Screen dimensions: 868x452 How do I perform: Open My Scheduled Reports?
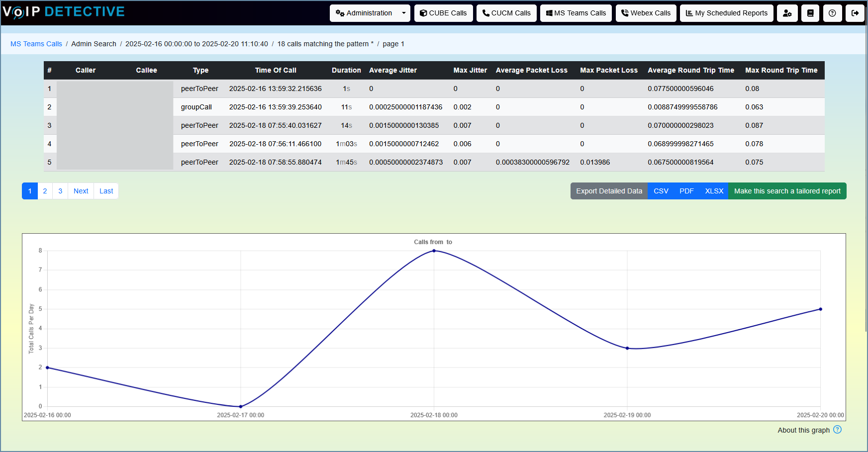click(x=727, y=13)
